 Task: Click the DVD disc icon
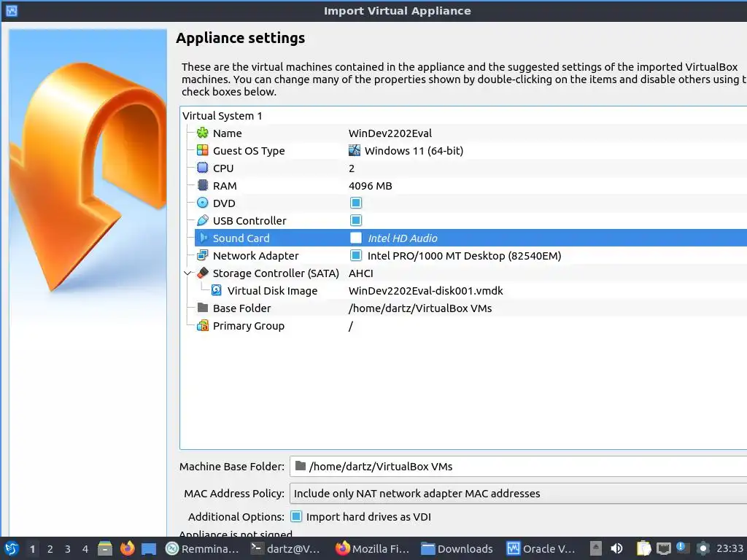[203, 203]
